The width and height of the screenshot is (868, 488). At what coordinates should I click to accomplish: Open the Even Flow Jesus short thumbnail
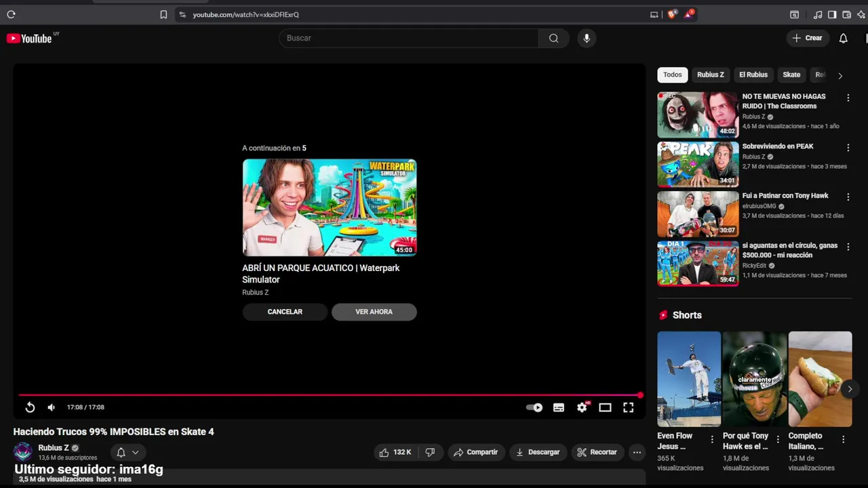[689, 379]
